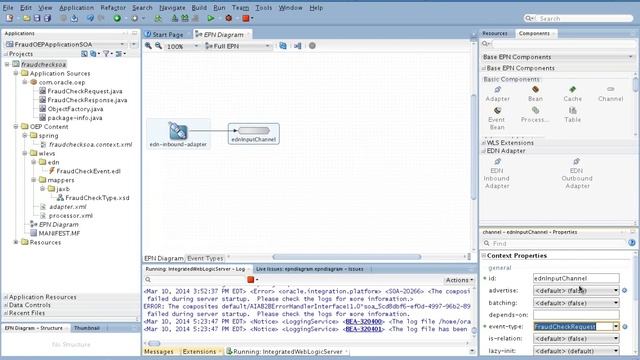Pick the Table component in palette
Screen dimensions: 640x360
pyautogui.click(x=573, y=115)
